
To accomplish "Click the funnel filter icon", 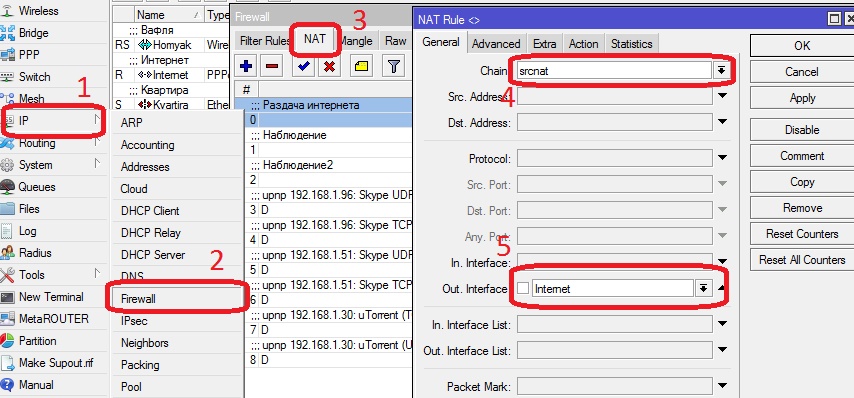I will click(393, 67).
